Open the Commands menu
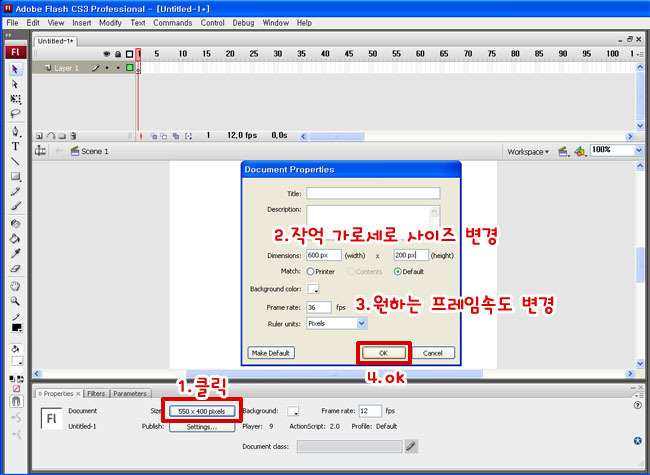Viewport: 650px width, 475px height. tap(173, 23)
